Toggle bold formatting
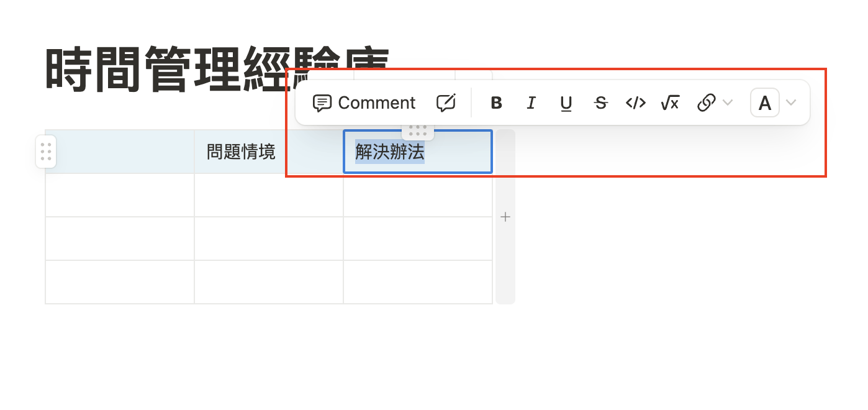The width and height of the screenshot is (868, 410). 496,103
